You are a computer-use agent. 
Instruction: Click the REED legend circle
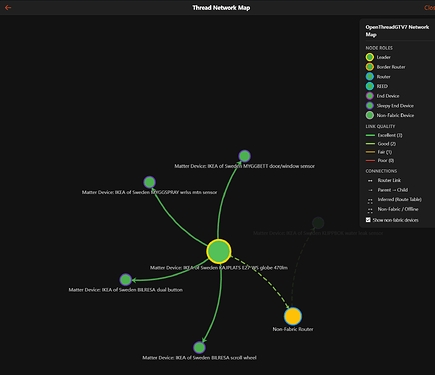pyautogui.click(x=370, y=86)
